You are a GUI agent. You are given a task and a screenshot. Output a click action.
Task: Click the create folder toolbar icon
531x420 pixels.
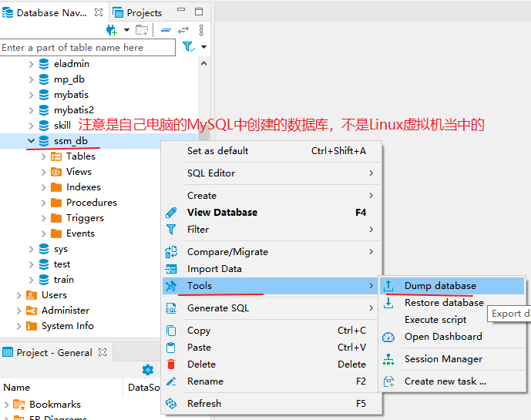pos(142,30)
